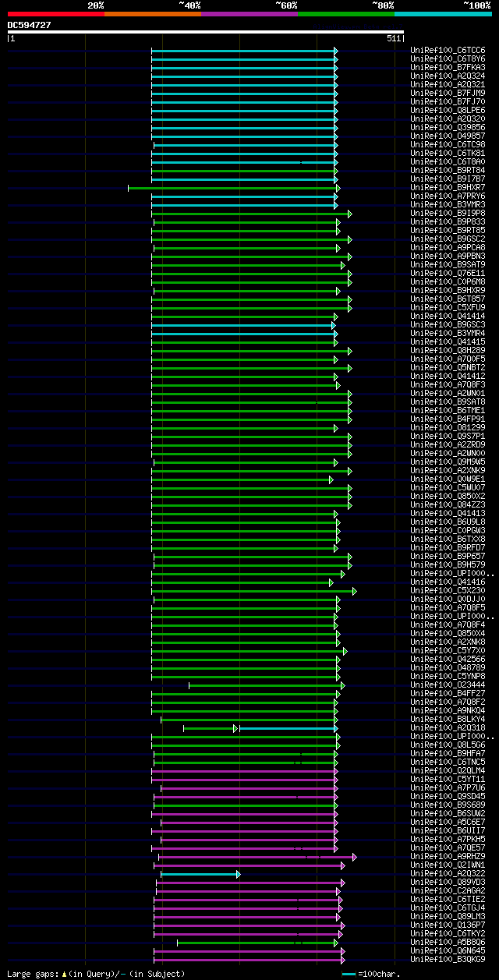The height and width of the screenshot is (980, 499).
Task: Click the UniRef100_B9P657 label
Action: point(448,556)
